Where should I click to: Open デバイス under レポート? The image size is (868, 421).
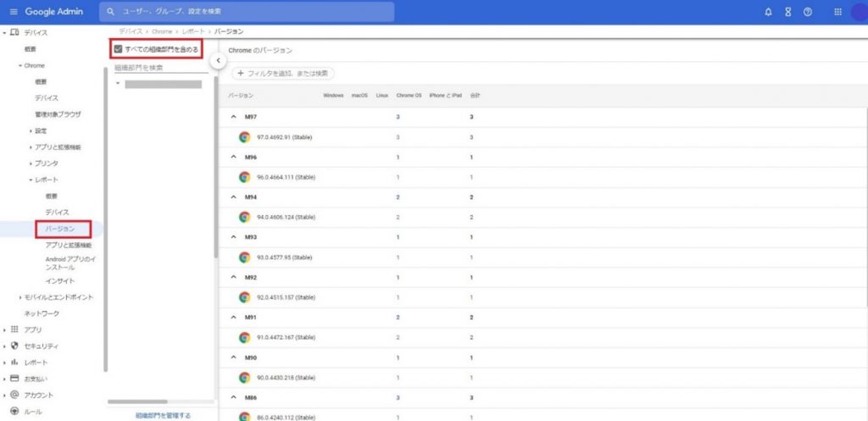click(57, 213)
